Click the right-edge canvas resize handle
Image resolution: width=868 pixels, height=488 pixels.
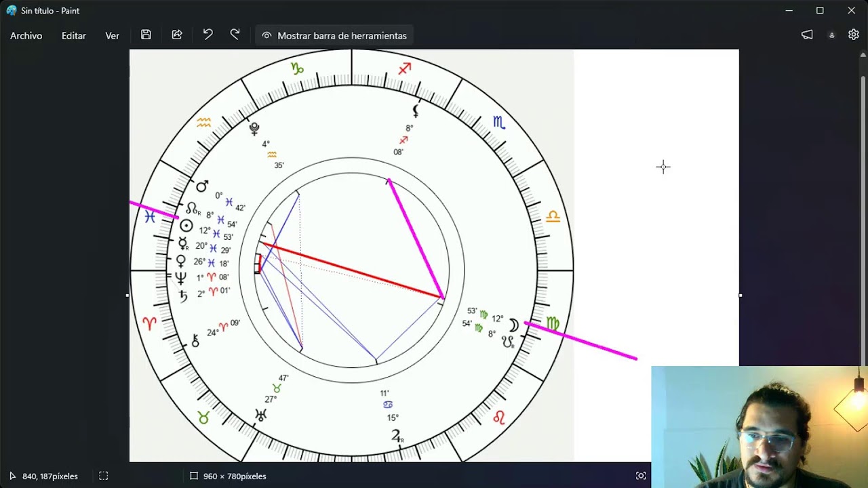point(740,296)
